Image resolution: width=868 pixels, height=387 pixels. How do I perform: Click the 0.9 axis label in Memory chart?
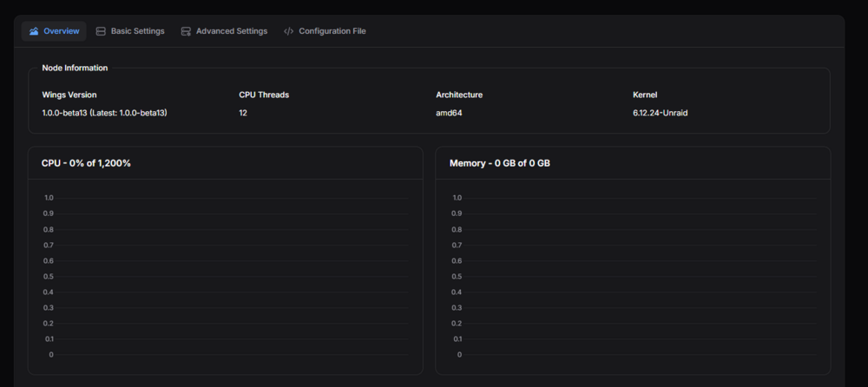457,213
